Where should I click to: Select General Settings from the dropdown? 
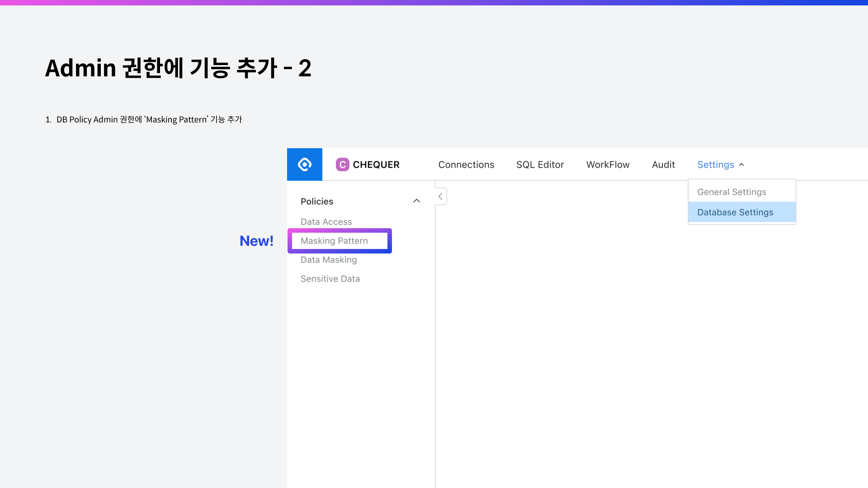tap(731, 192)
